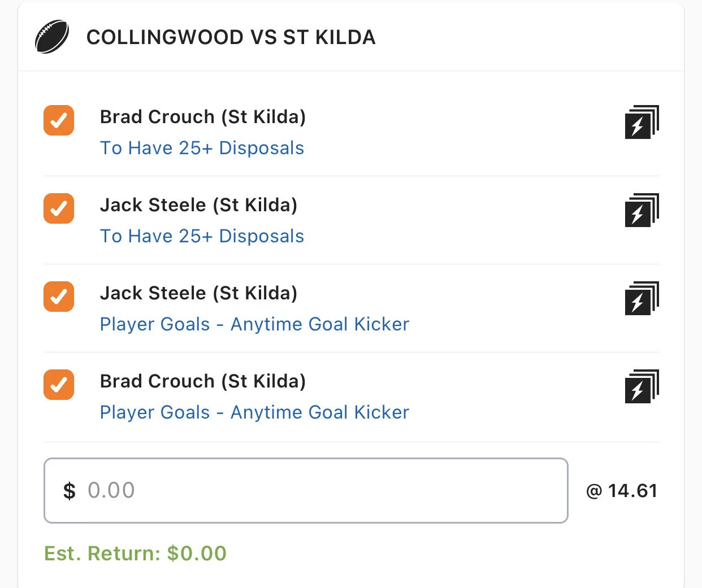
Task: Click the @ 14.61 odds value
Action: pyautogui.click(x=622, y=491)
